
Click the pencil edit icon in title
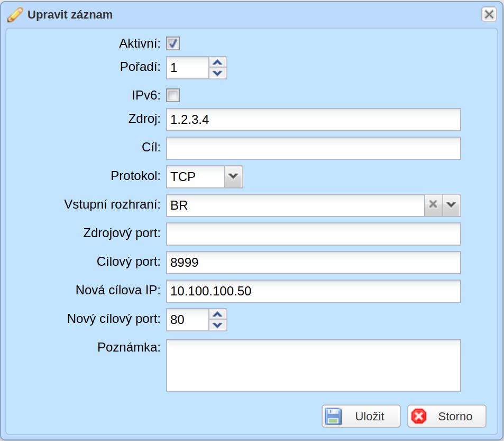(15, 15)
